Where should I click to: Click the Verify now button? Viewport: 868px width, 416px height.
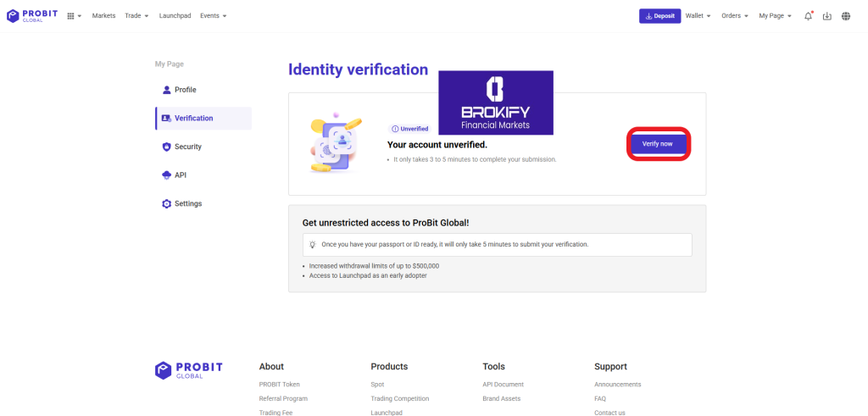658,144
